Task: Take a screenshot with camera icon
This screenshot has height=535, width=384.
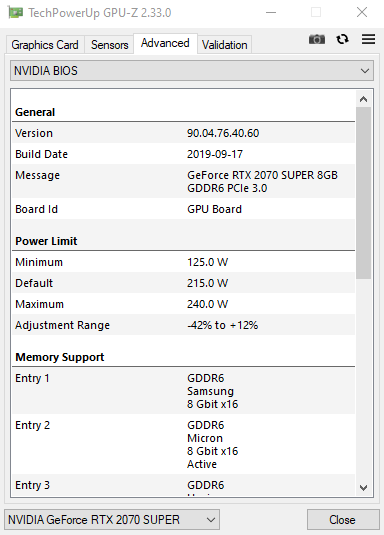Action: [317, 39]
